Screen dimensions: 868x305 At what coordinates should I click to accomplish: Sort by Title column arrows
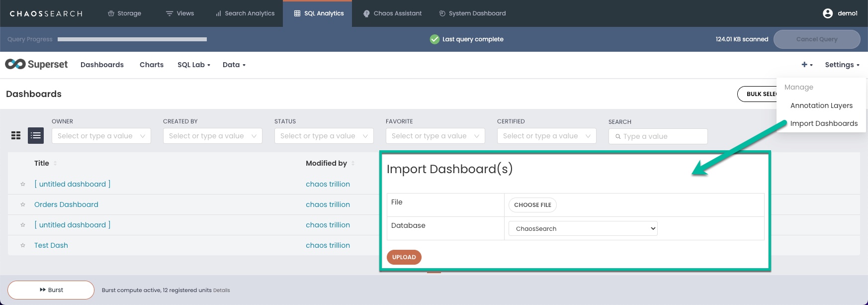pyautogui.click(x=55, y=163)
